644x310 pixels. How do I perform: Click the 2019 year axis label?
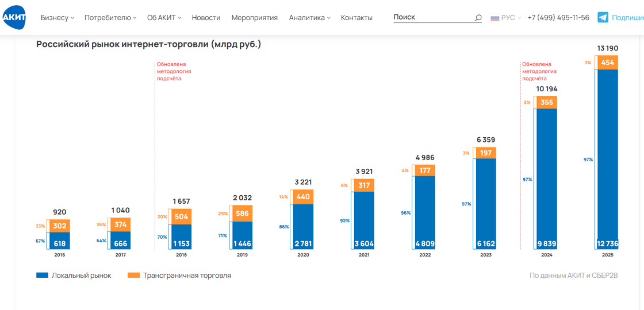[242, 255]
